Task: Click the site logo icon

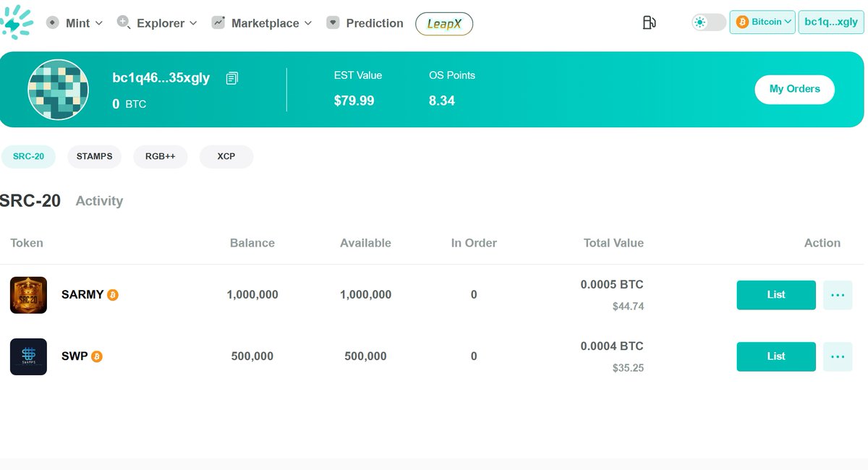Action: (16, 22)
